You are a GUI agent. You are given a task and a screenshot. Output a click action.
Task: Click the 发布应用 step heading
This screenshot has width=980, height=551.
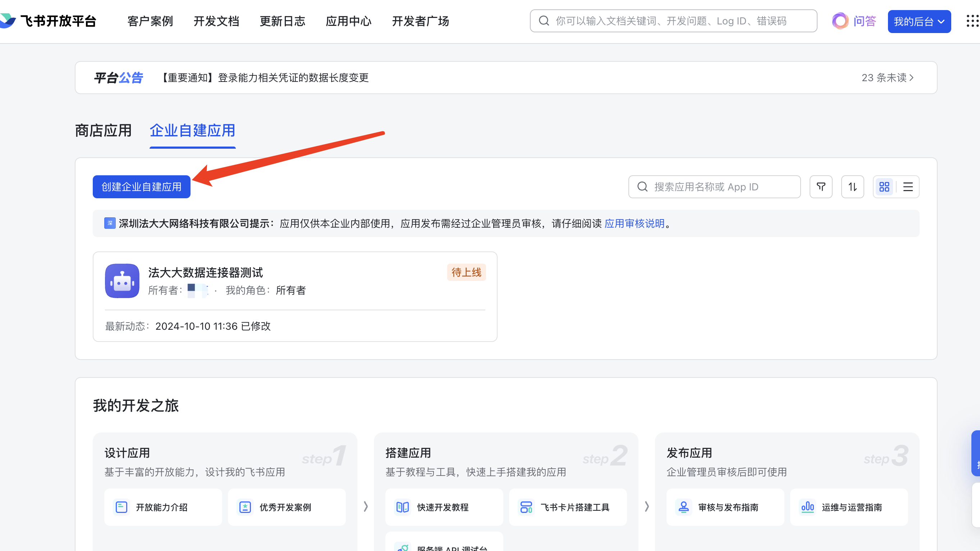click(x=690, y=453)
